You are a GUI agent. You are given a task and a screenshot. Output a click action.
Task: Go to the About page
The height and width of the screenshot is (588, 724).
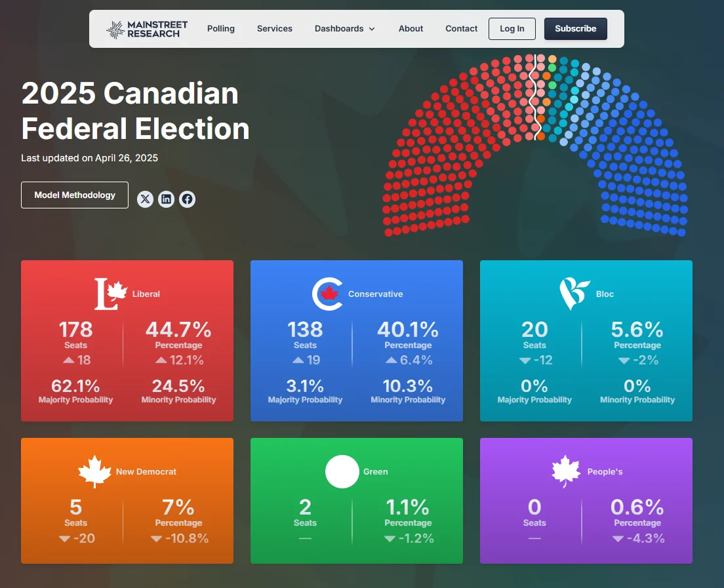click(411, 29)
